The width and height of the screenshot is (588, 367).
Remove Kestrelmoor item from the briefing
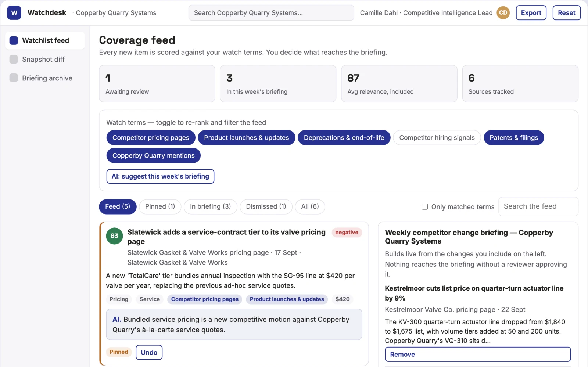[478, 354]
